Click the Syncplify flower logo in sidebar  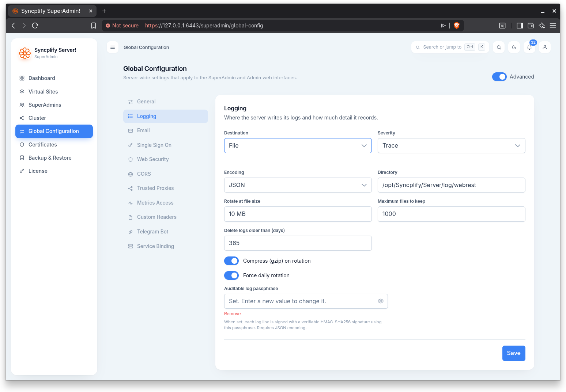pyautogui.click(x=25, y=53)
